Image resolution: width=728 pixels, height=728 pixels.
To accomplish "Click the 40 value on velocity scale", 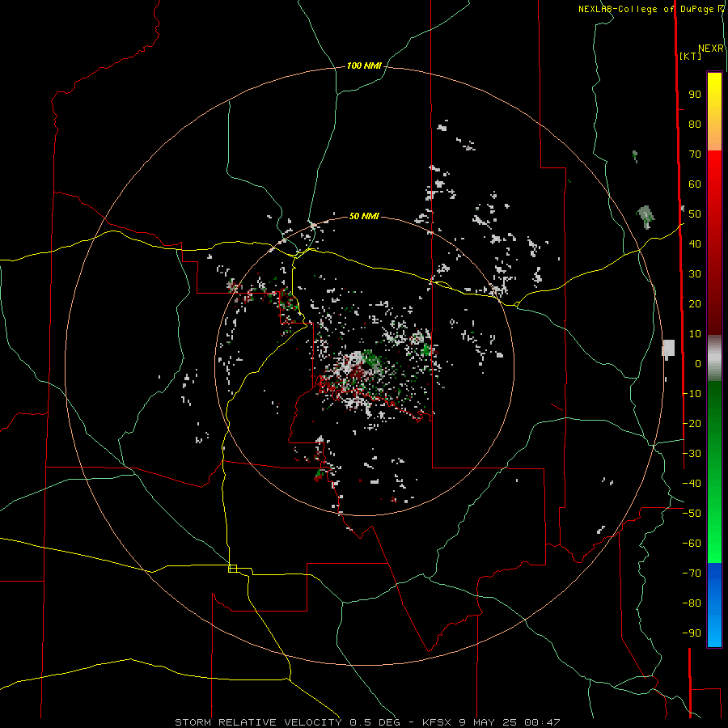I will [695, 244].
